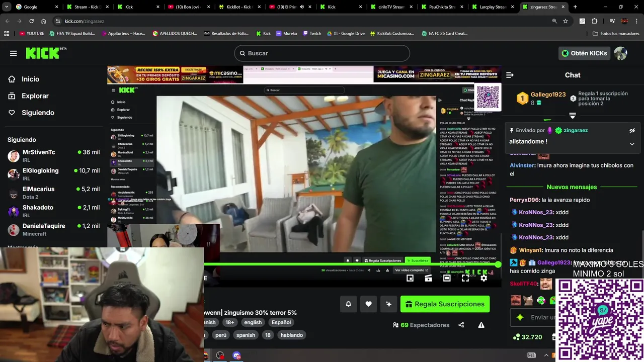Open Chrome's media control icon
This screenshot has width=644, height=362.
coord(612,21)
